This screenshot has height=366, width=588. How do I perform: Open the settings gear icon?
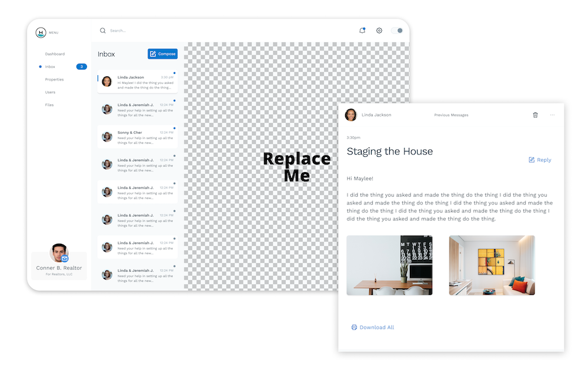[379, 31]
